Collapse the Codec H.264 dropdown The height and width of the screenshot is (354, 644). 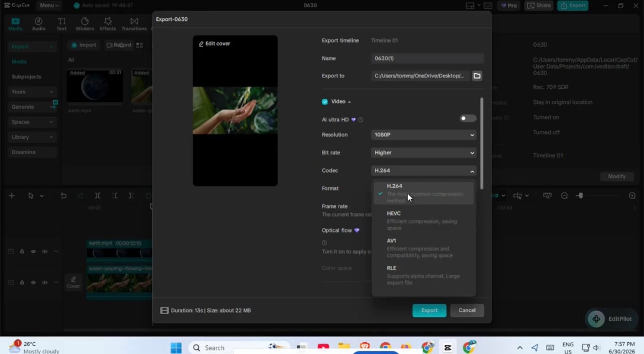424,171
